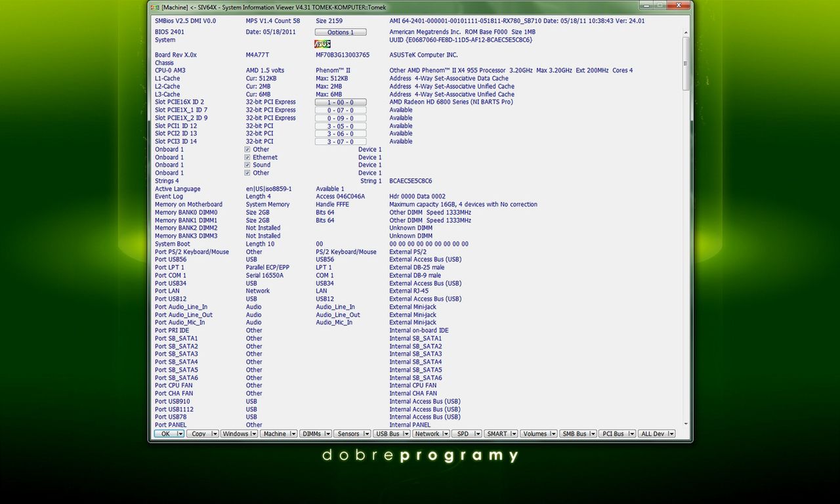Click the 1 - 00 - 0 PCIE16X slot button
The image size is (840, 504).
click(x=341, y=102)
